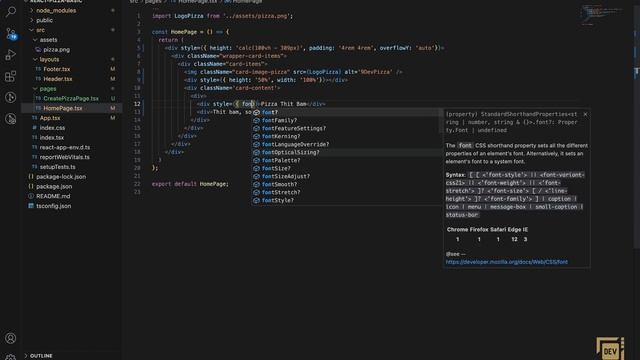Open Footer.tsx in the explorer

pos(71,69)
